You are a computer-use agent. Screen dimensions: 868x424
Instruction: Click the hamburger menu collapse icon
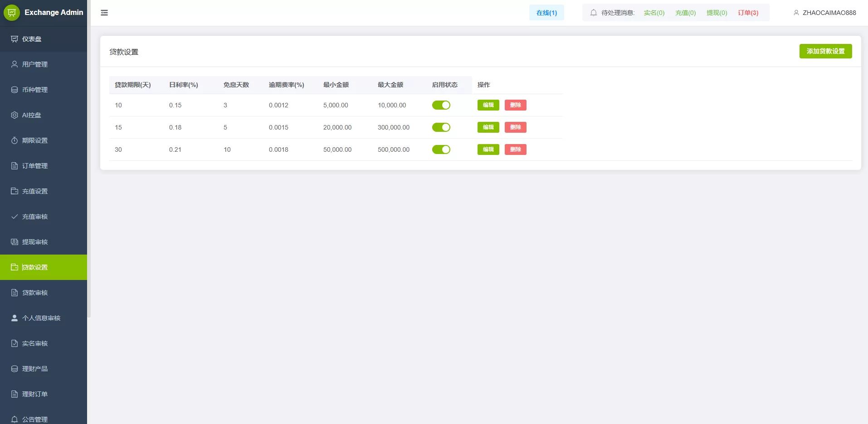pyautogui.click(x=104, y=13)
